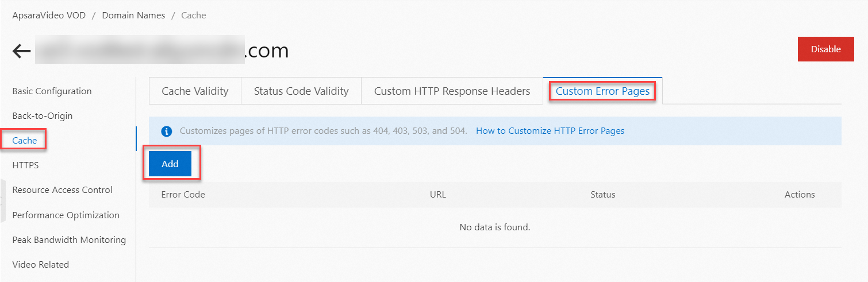Click the back arrow beside the domain name

[21, 51]
